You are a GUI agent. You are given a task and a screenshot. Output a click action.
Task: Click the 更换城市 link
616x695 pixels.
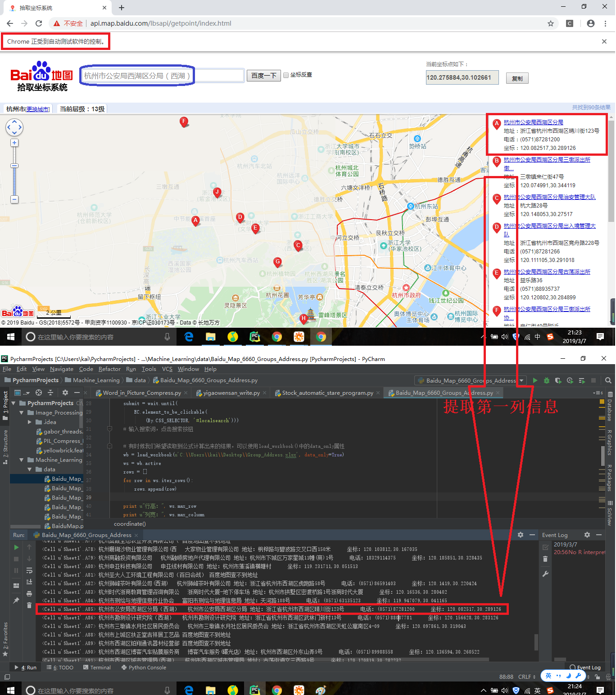pos(38,109)
